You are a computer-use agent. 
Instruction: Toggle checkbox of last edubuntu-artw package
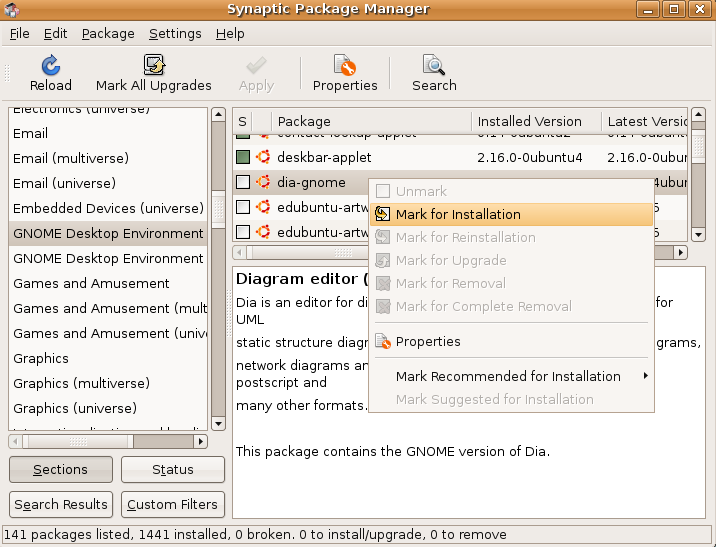point(243,232)
